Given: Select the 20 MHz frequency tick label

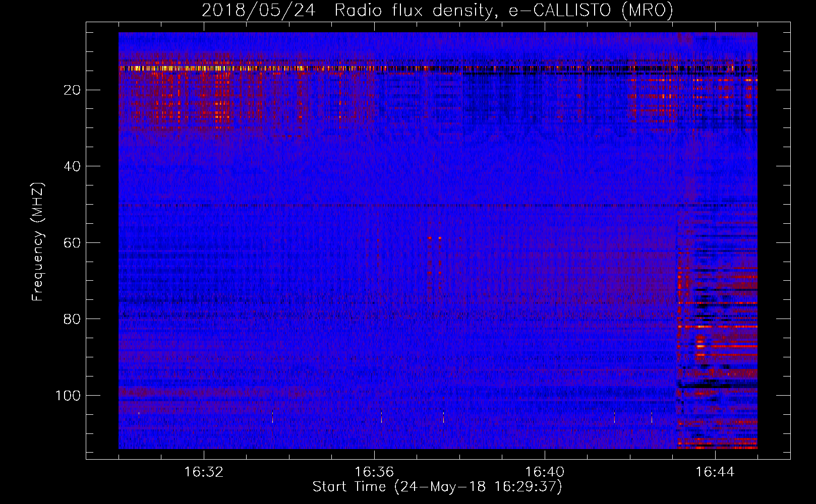Looking at the screenshot, I should (x=72, y=90).
